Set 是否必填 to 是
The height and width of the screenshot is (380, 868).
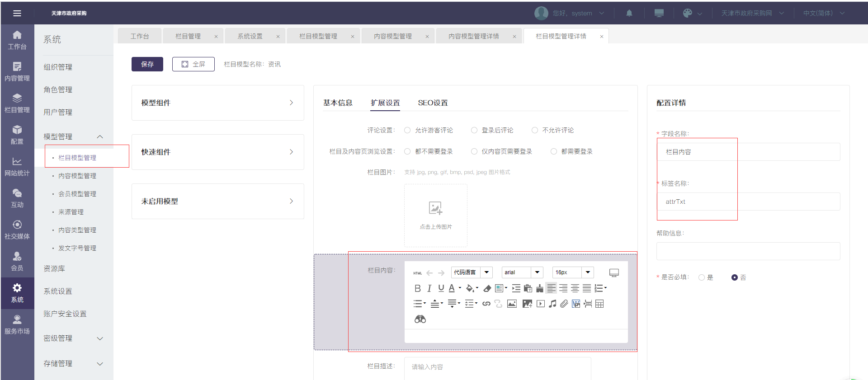(702, 277)
